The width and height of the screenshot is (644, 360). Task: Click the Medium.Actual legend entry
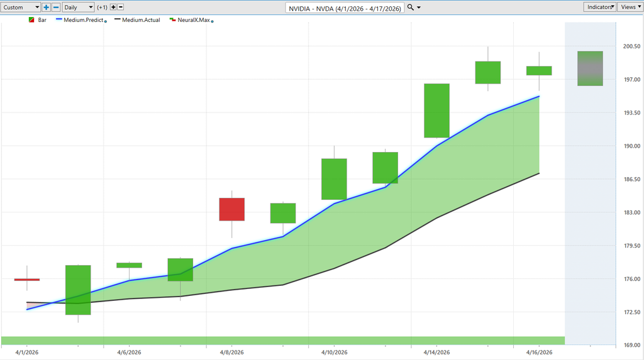tap(137, 19)
